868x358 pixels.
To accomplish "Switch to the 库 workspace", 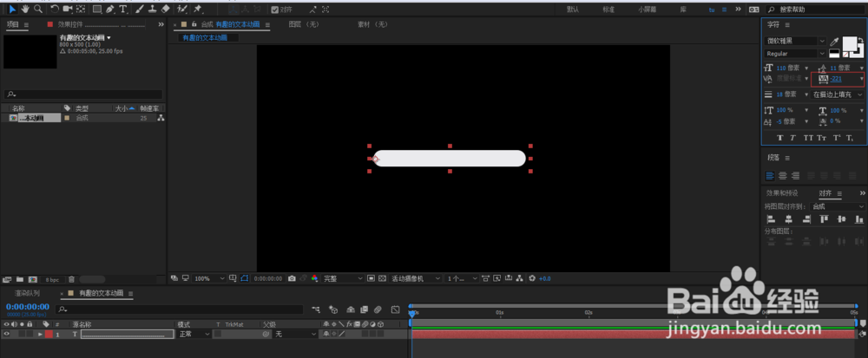I will point(681,10).
